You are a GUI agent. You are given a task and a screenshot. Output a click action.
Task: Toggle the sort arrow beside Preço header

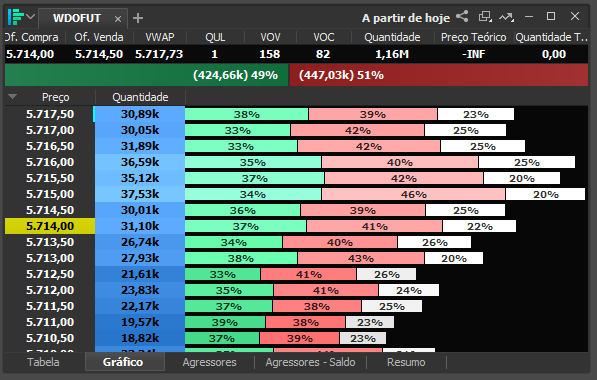pyautogui.click(x=13, y=97)
